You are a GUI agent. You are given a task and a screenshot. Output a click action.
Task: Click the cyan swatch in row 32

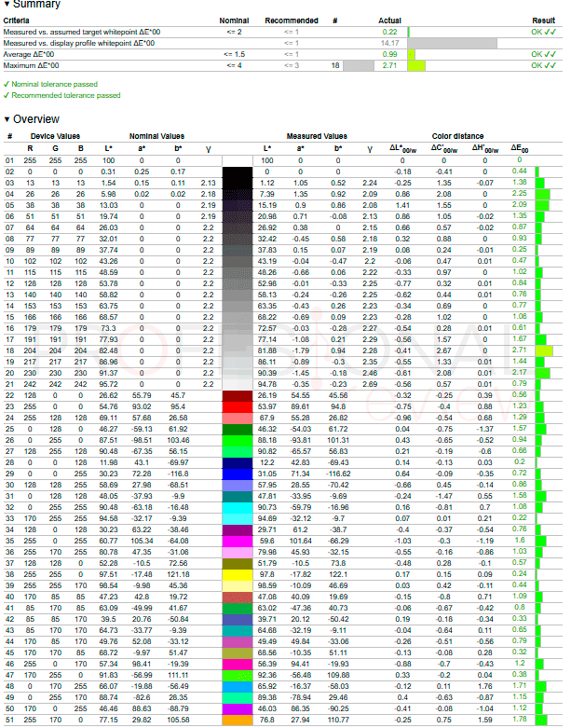[238, 507]
